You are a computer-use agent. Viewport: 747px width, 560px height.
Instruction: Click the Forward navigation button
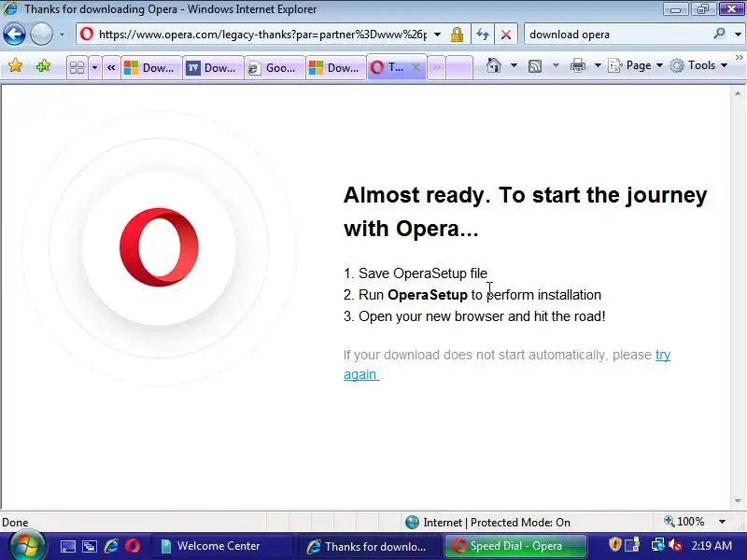pos(41,35)
